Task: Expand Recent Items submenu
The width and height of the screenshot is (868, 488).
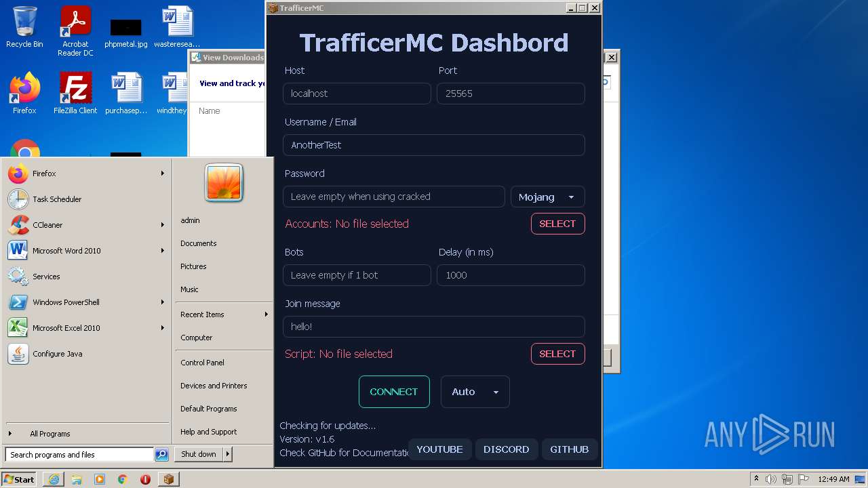Action: pos(224,314)
